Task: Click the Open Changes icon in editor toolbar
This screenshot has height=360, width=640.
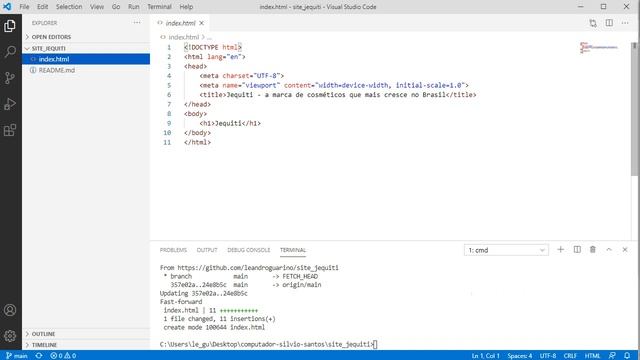Action: coord(593,23)
